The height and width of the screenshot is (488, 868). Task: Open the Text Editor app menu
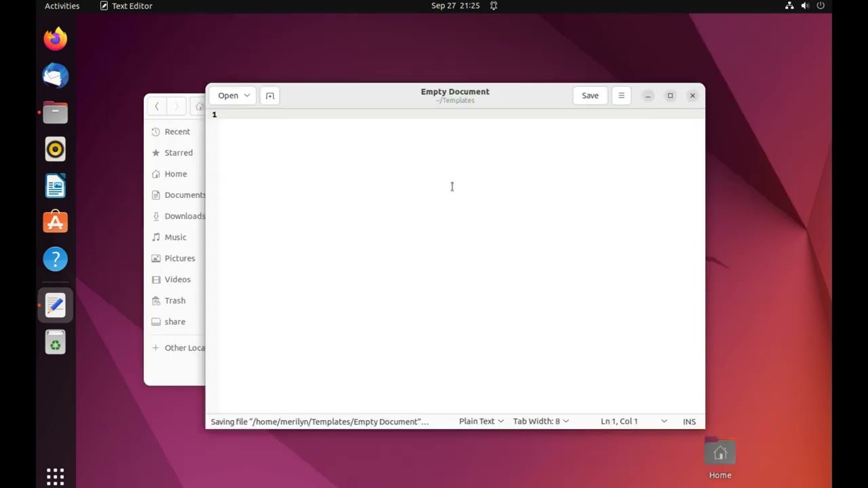click(x=126, y=5)
